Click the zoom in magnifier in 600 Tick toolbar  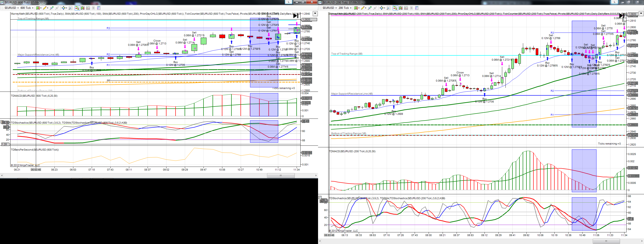pyautogui.click(x=52, y=8)
